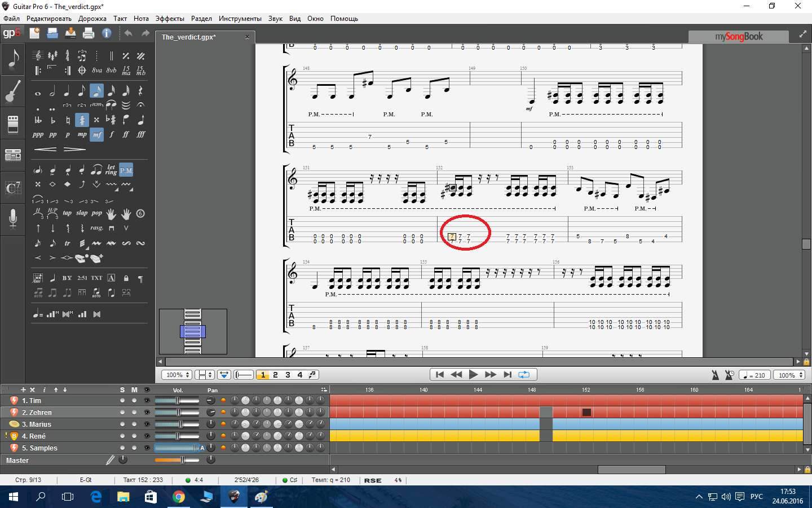Click the print score icon
This screenshot has width=812, height=508.
89,33
